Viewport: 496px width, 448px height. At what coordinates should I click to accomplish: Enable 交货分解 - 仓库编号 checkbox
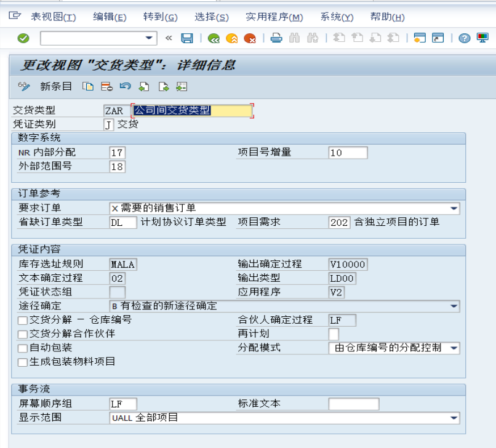click(22, 321)
